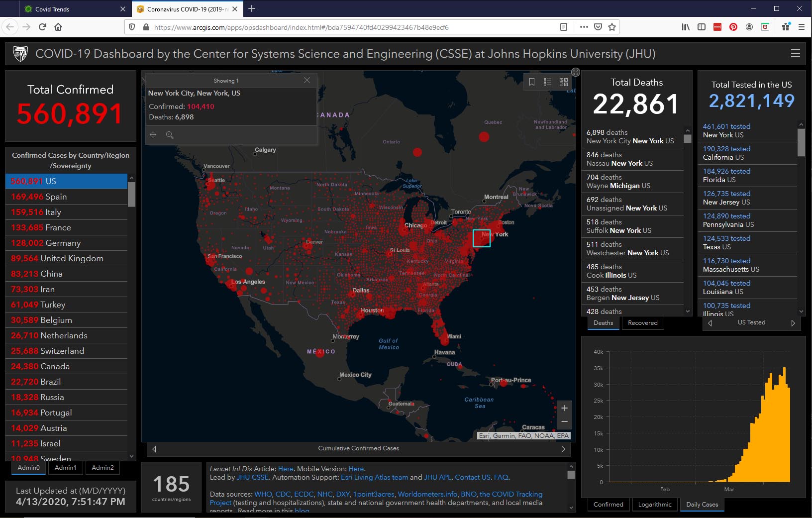Select Admin2 tab
This screenshot has width=812, height=518.
pyautogui.click(x=103, y=468)
